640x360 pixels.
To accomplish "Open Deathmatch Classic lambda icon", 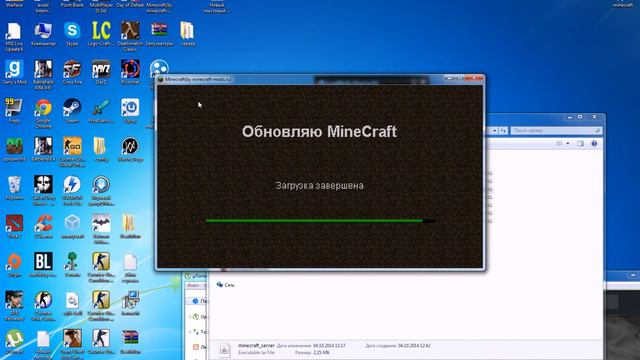I will click(130, 31).
